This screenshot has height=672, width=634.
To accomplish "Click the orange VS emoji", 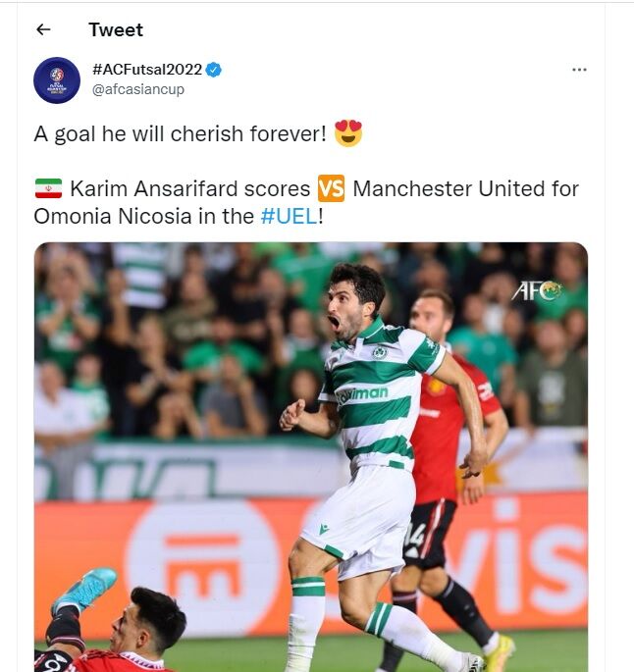I will pyautogui.click(x=332, y=188).
